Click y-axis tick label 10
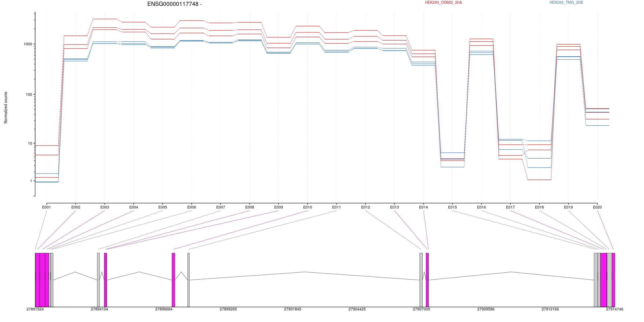This screenshot has height=322, width=644. pos(30,143)
